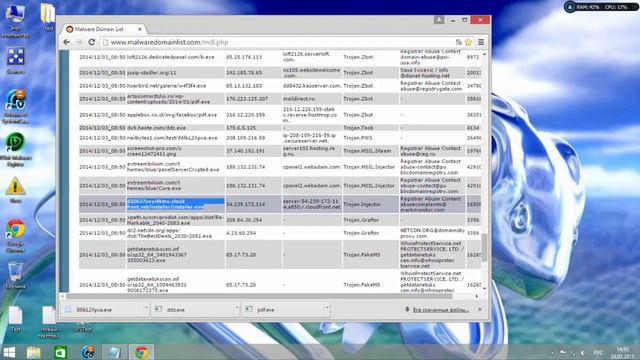Click the IP address 85.25.176.113
Screen dimensions: 640x360
click(x=244, y=57)
